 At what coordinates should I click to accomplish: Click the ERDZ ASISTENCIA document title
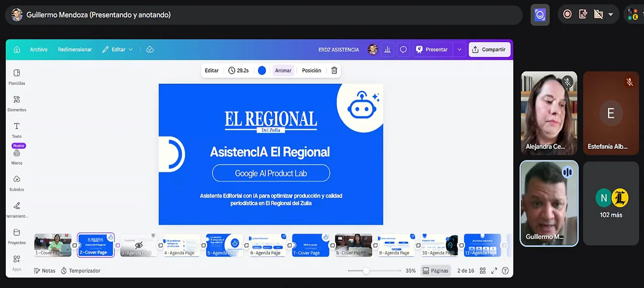click(x=339, y=49)
